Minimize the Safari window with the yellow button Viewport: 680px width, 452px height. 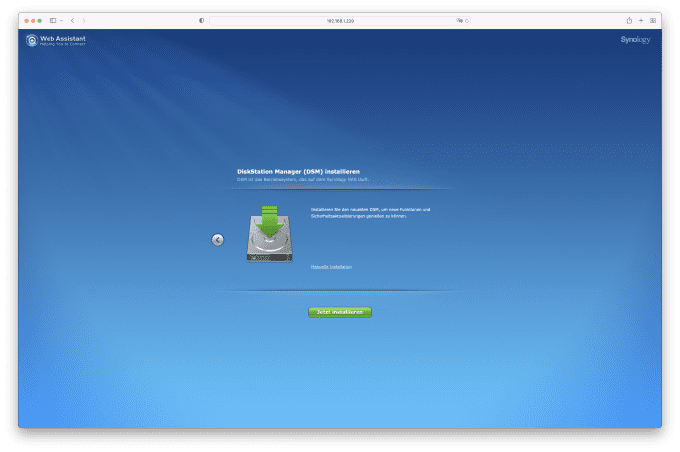(x=33, y=21)
